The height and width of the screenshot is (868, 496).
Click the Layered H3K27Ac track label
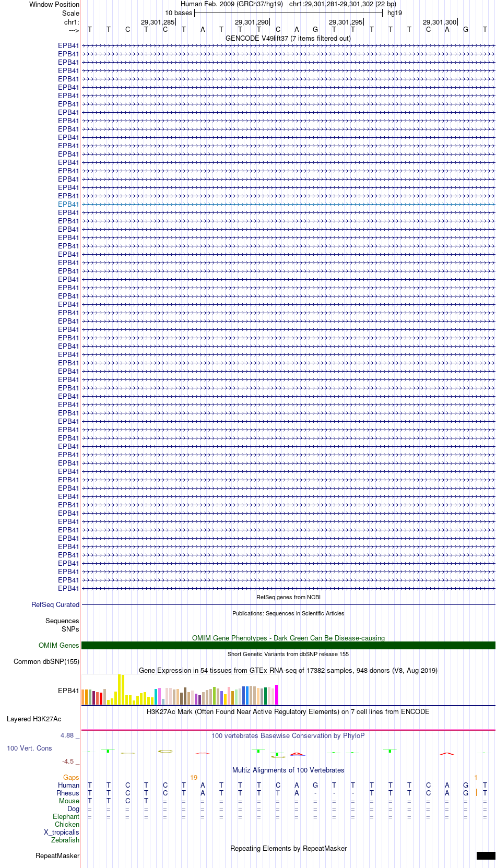tap(34, 719)
